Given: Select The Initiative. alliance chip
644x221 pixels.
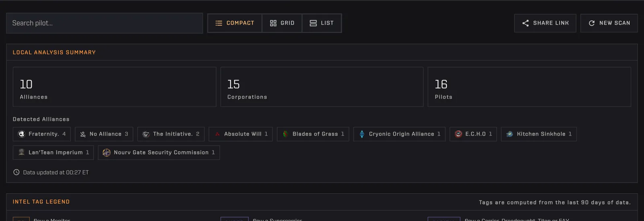Looking at the screenshot, I should 171,134.
